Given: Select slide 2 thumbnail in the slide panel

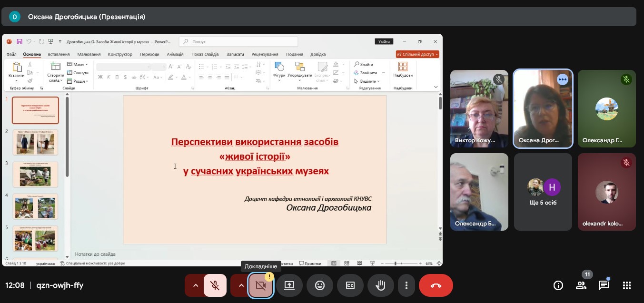Looking at the screenshot, I should 36,142.
